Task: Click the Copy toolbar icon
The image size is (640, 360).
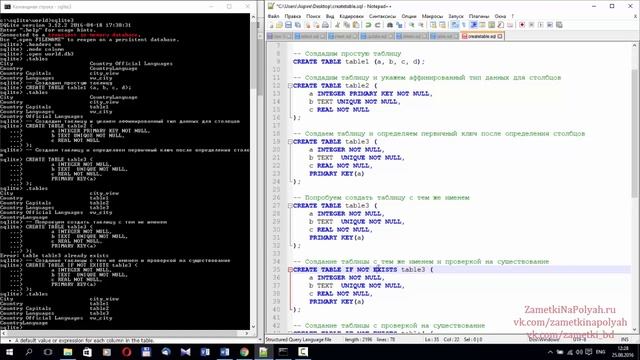Action: click(x=347, y=25)
